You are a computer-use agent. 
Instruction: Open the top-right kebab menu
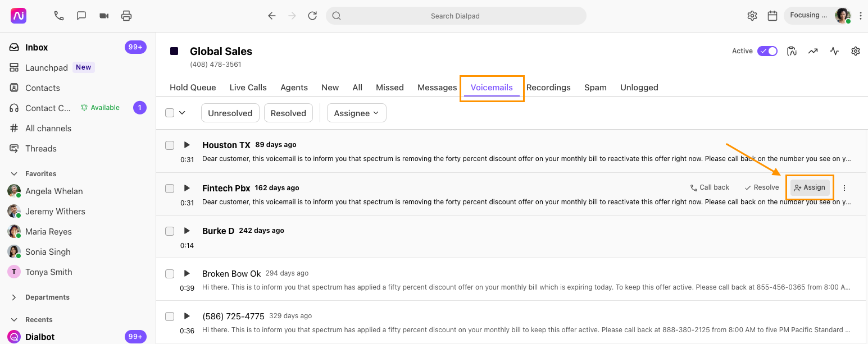861,16
